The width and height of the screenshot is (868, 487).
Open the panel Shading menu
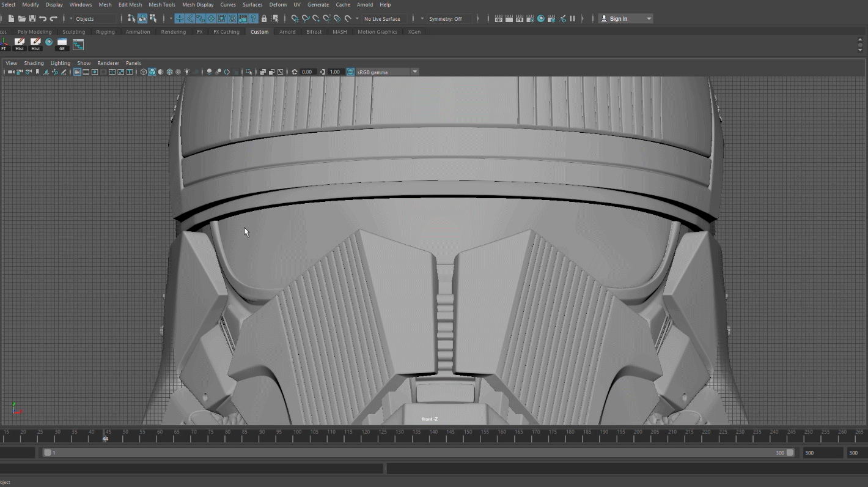34,63
